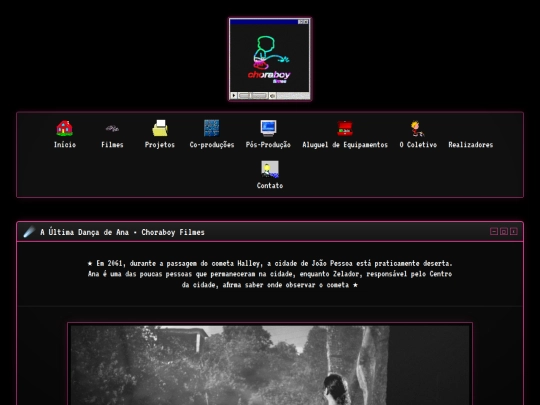
Task: Click the red toolbox Aluguel de Equipamentos icon
Action: pyautogui.click(x=345, y=128)
